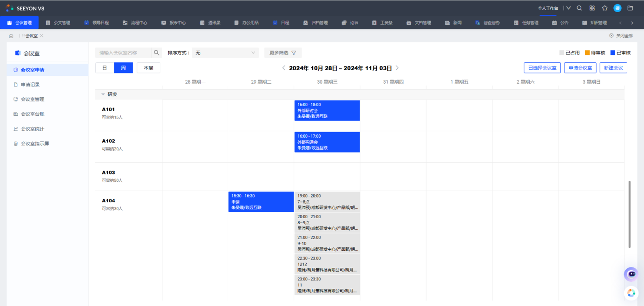Click 关闭全部 to close all tabs
Image resolution: width=644 pixels, height=306 pixels.
(621, 36)
